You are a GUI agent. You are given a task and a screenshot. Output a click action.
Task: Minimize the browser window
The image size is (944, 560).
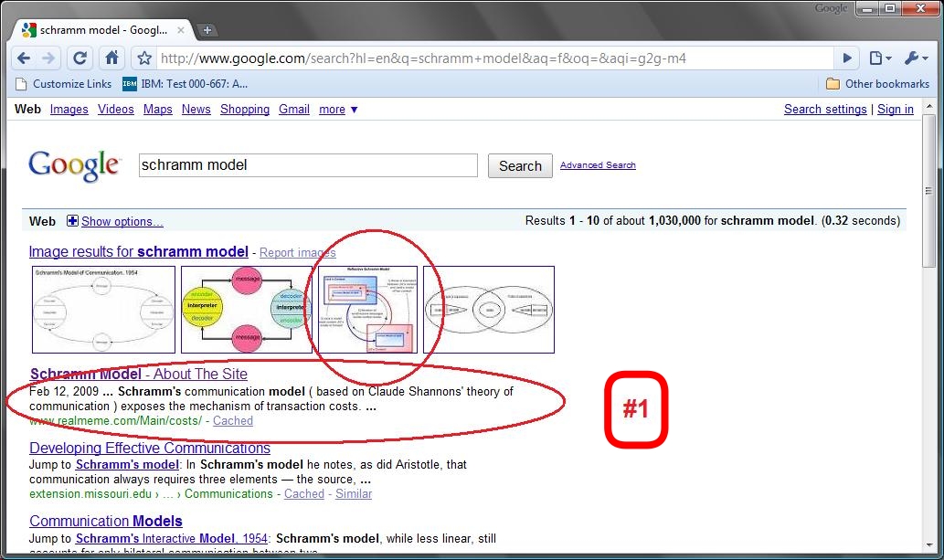pyautogui.click(x=867, y=8)
